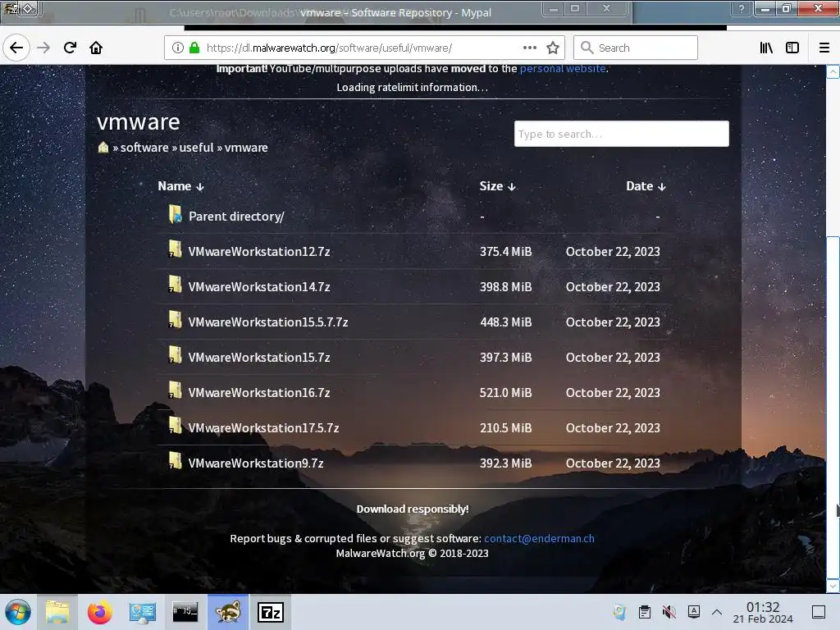This screenshot has width=840, height=630.
Task: Open the browser home page
Action: (x=96, y=48)
